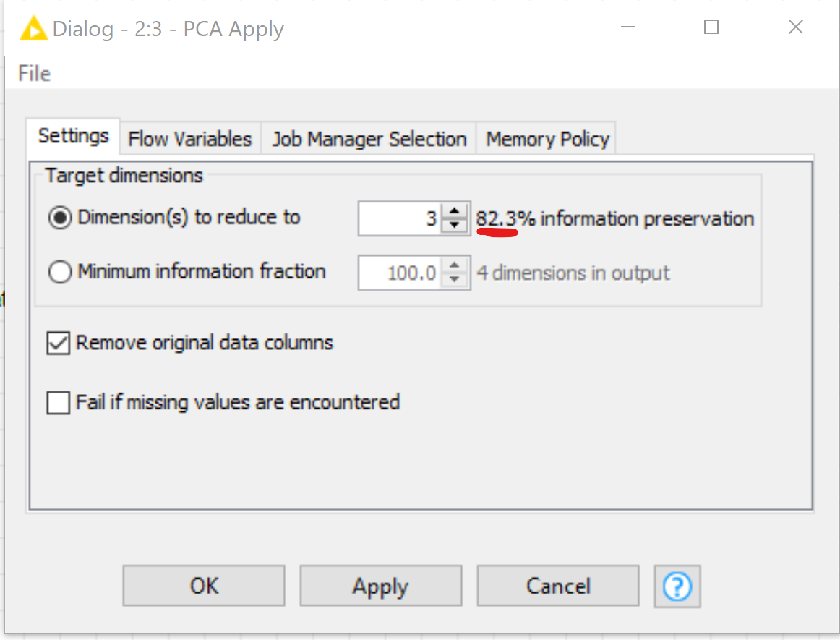Cancel the PCA Apply dialog
This screenshot has width=840, height=640.
click(558, 585)
